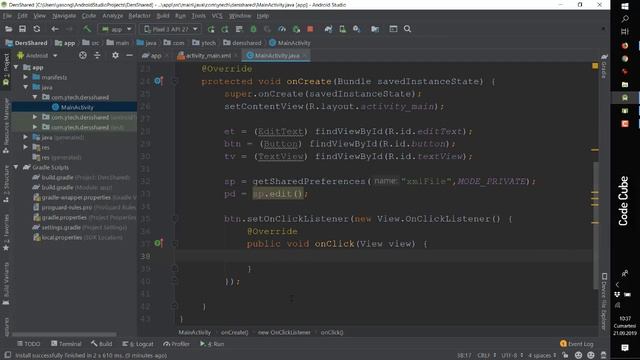Click the Open folder toolbar icon
Viewport: 640px width, 360px height.
[9, 29]
